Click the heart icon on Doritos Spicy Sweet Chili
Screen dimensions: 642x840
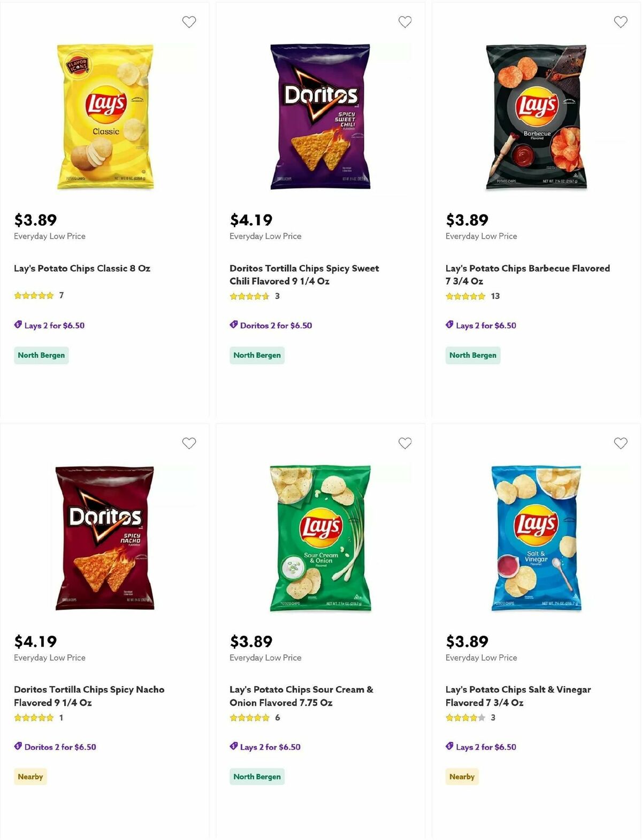point(405,22)
